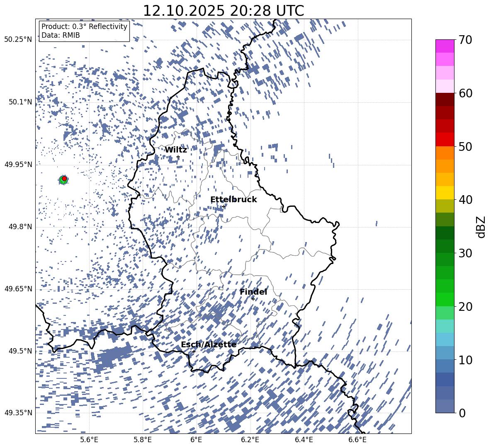Click the 50.1°N latitude label
491x448 pixels.
pos(21,102)
